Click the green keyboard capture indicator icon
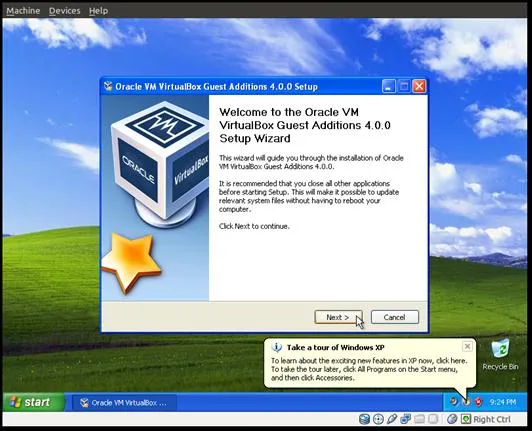Viewport: 532px width, 431px height. point(466,419)
